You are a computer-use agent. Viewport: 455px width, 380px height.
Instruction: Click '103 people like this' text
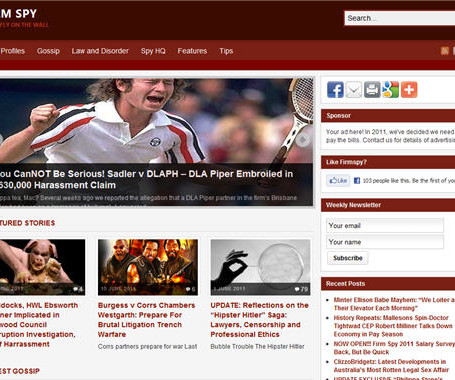tap(386, 181)
